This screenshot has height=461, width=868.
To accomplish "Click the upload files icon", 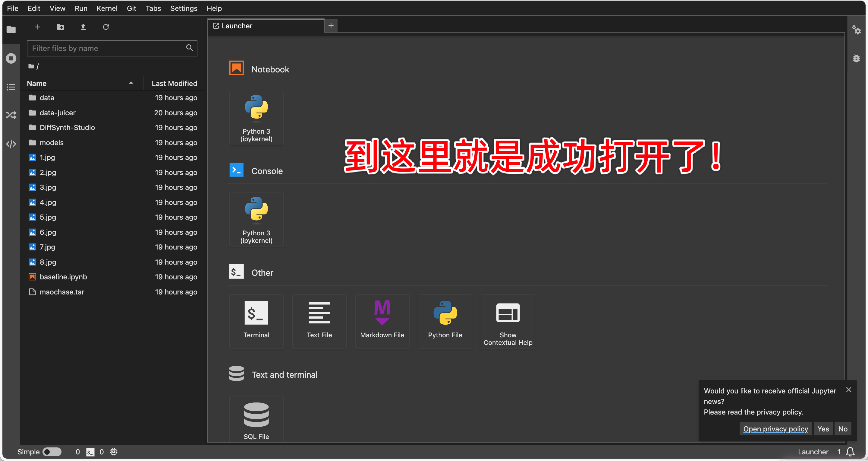I will (83, 27).
